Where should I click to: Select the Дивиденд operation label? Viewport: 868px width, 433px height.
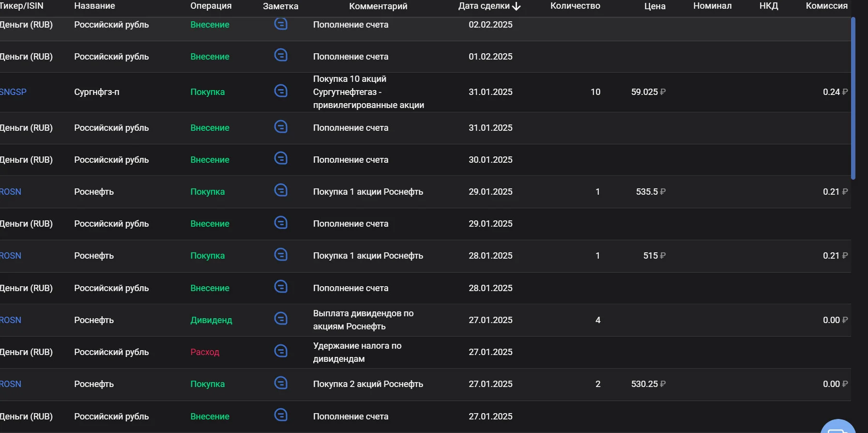[x=211, y=320]
